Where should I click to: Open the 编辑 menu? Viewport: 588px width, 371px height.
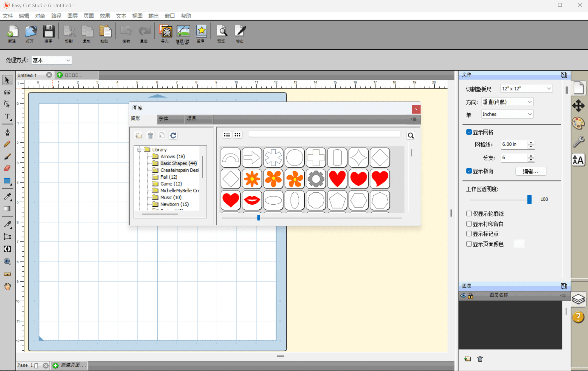pos(24,16)
